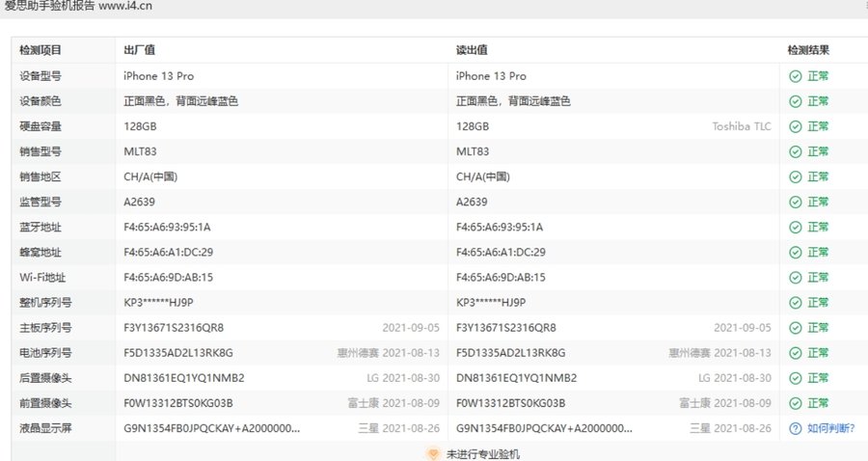Click the orange heart icon beside 未进行专业验机
The width and height of the screenshot is (868, 461).
tap(433, 454)
